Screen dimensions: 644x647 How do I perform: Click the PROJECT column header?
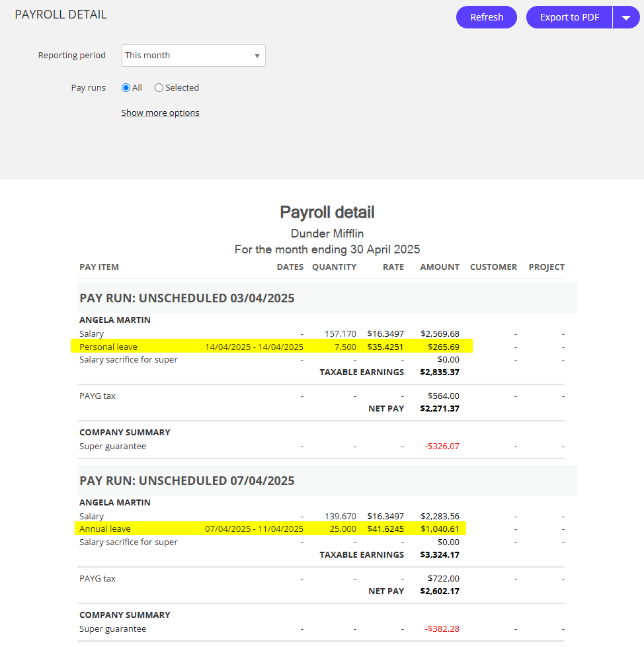click(546, 267)
